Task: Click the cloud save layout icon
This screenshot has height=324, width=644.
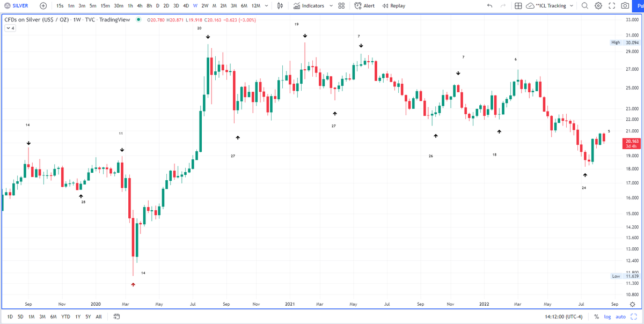Action: click(x=530, y=6)
